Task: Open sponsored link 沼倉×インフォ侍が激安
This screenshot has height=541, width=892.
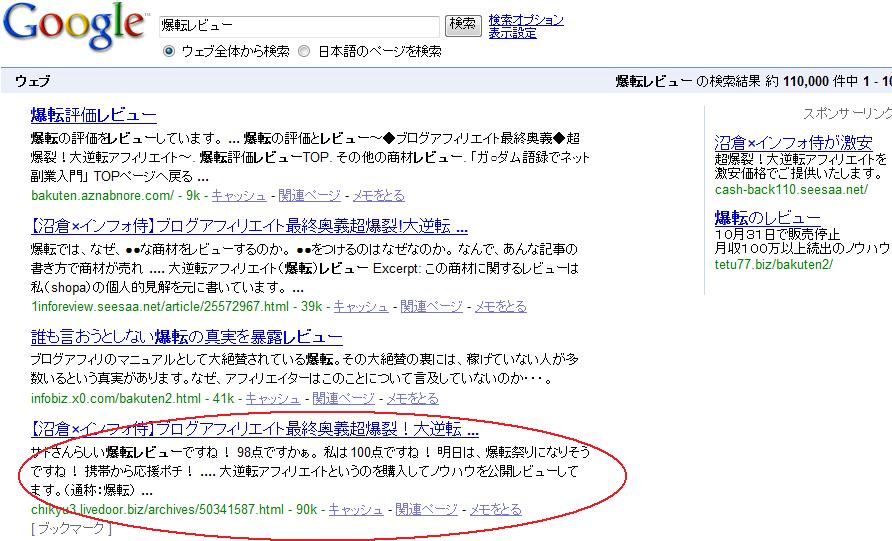Action: 793,142
